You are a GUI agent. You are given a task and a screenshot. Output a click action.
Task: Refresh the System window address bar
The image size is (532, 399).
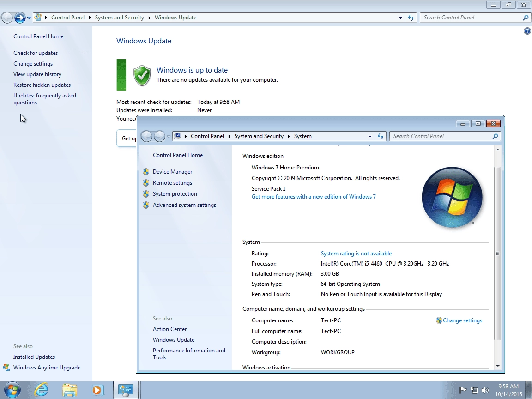point(381,136)
